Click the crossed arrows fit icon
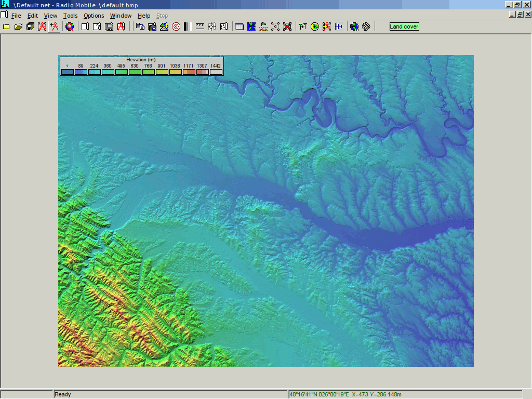The height and width of the screenshot is (399, 532). [212, 26]
